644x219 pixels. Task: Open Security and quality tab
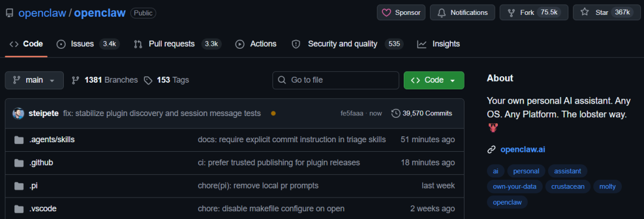tap(347, 44)
